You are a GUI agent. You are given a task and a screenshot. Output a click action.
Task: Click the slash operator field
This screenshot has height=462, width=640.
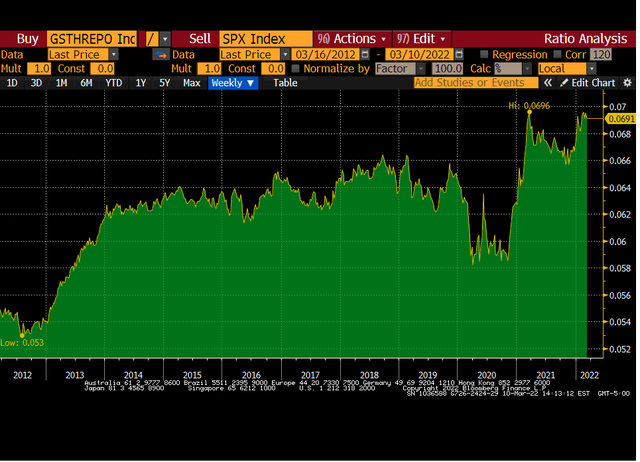(152, 39)
